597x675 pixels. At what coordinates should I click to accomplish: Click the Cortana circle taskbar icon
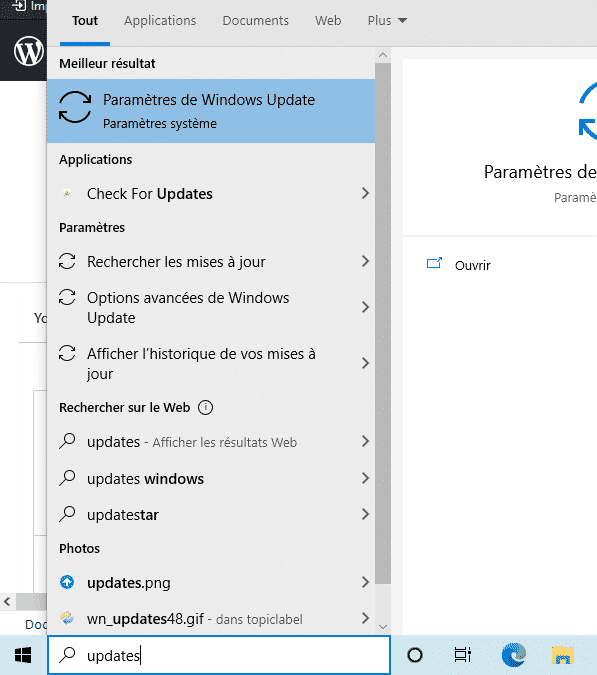pos(415,655)
